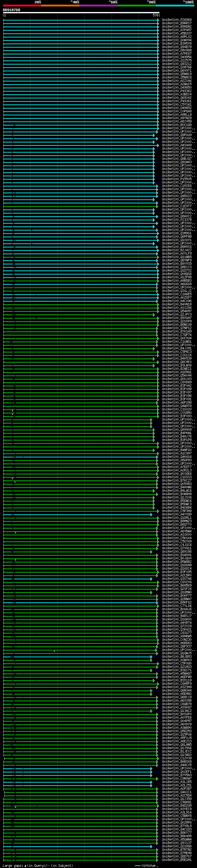The image size is (197, 868).
Task: Select subject label UniRef100_Q11WB8
Action: click(177, 257)
